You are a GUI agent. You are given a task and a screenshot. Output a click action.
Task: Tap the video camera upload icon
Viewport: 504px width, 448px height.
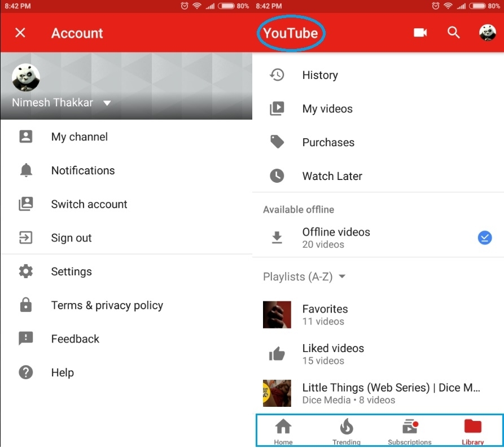tap(420, 33)
